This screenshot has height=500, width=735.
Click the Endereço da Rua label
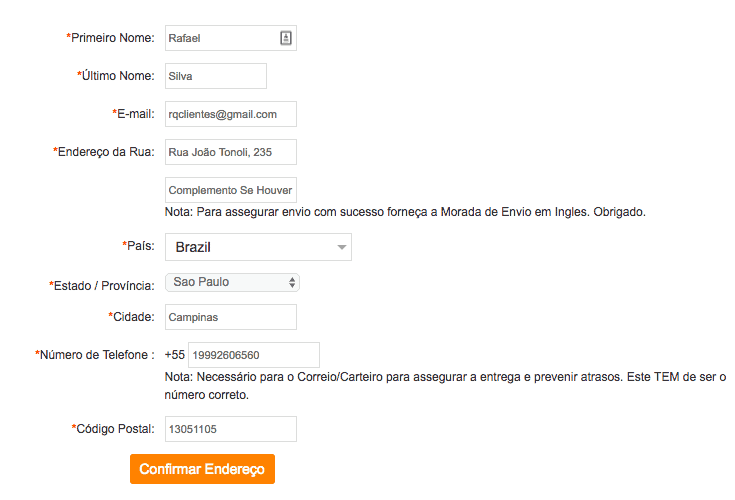tap(104, 152)
